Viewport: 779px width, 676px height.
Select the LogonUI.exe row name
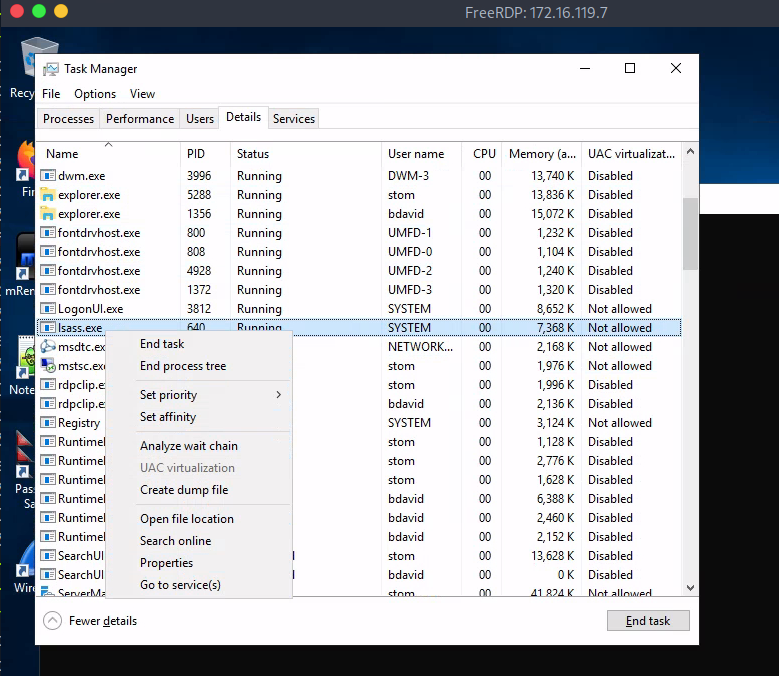pyautogui.click(x=90, y=309)
